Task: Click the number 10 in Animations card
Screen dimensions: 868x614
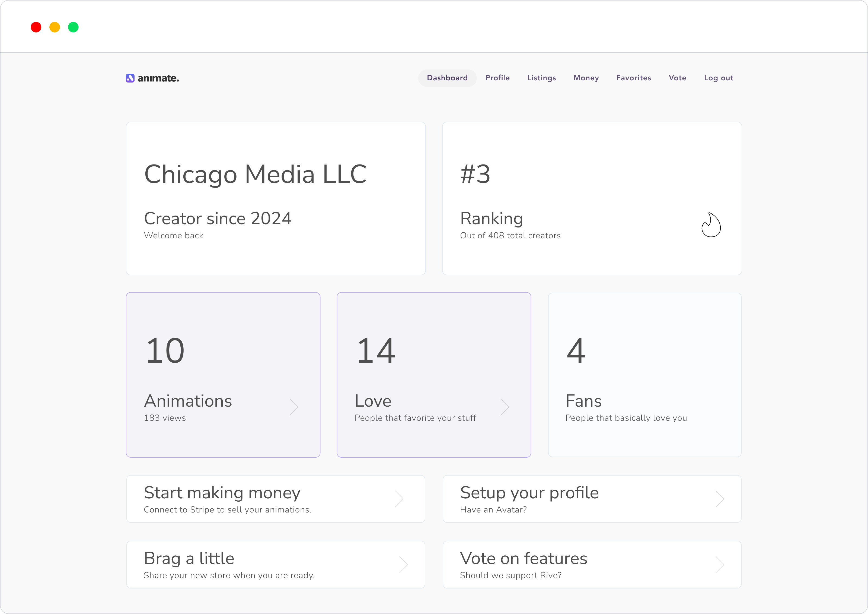Action: click(165, 351)
